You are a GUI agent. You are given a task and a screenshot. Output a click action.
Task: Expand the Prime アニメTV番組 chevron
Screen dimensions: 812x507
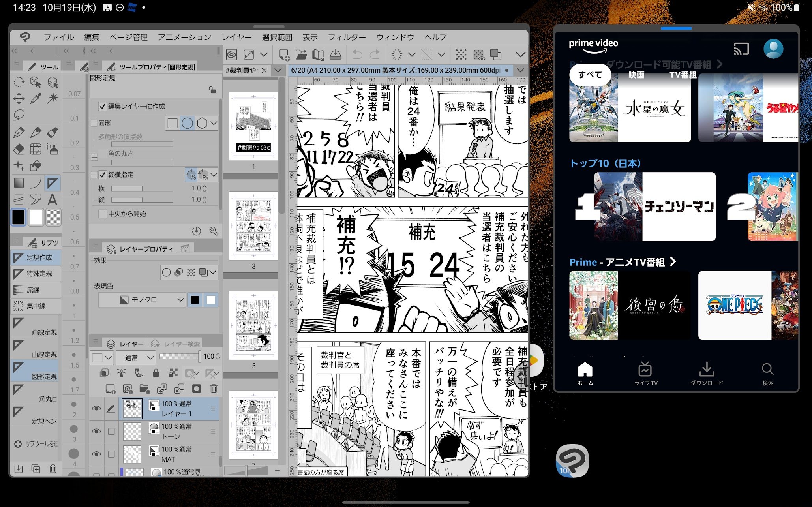point(673,261)
